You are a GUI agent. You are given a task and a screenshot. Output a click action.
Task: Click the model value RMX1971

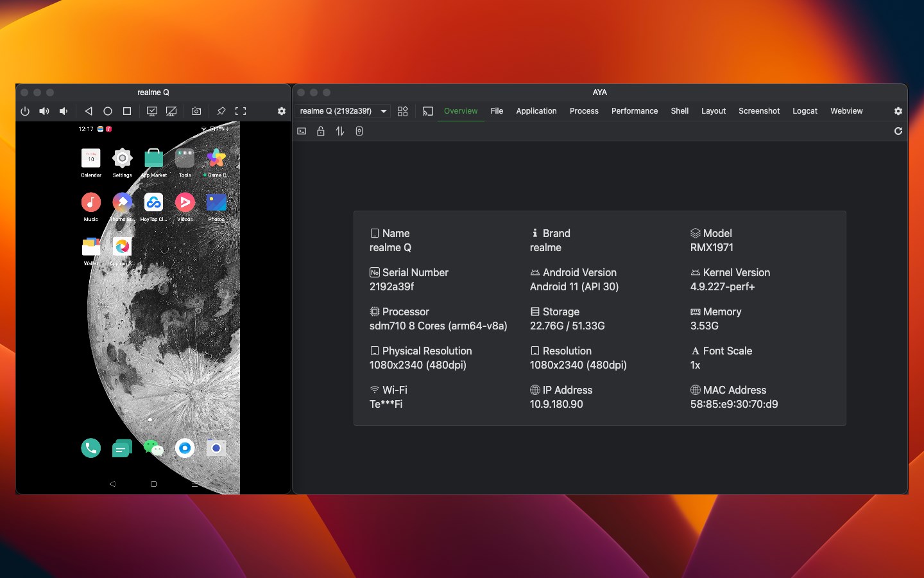(712, 247)
